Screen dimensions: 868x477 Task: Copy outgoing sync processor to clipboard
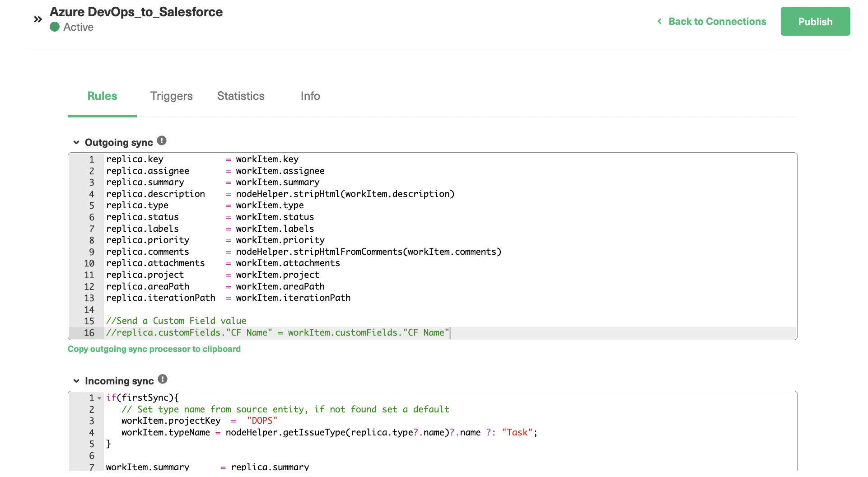(154, 349)
